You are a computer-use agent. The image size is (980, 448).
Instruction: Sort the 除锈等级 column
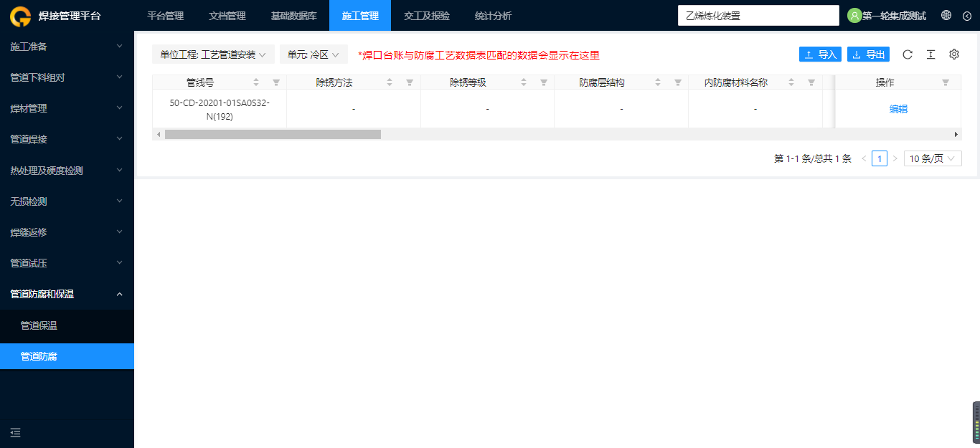[524, 82]
